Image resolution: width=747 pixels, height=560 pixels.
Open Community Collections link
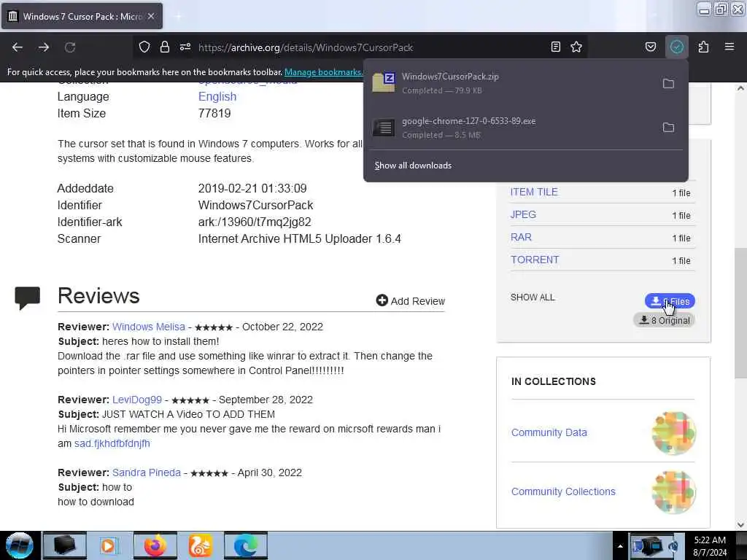tap(563, 491)
